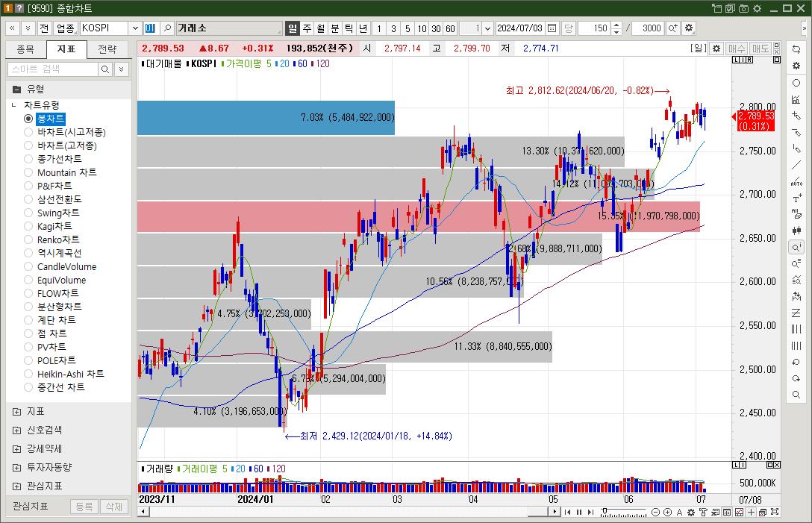The image size is (812, 523).
Task: Click the font size A icon
Action: pyautogui.click(x=679, y=512)
